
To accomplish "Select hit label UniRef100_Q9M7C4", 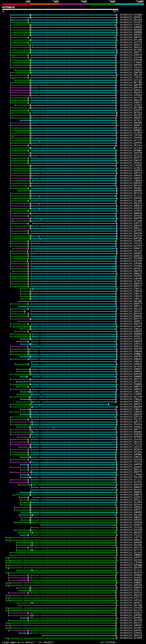I will tap(131, 404).
